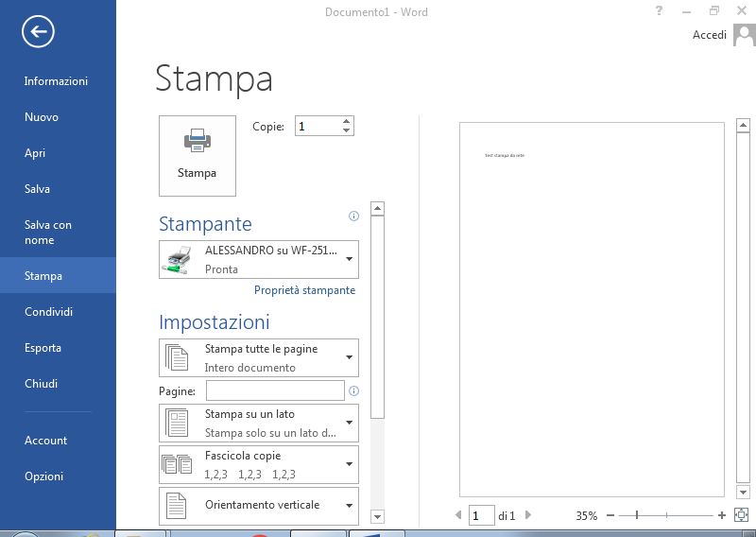The width and height of the screenshot is (756, 537).
Task: Click the preview zoom slider handle
Action: [637, 515]
